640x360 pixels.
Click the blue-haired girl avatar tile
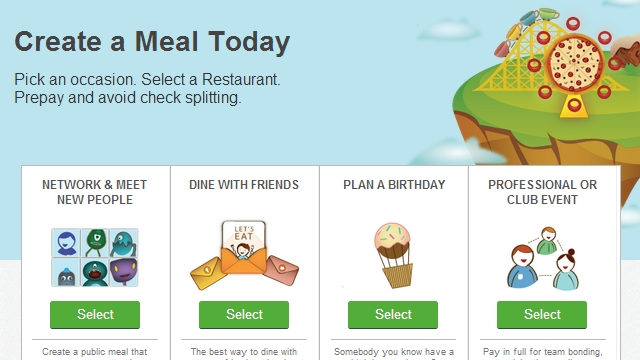point(66,243)
